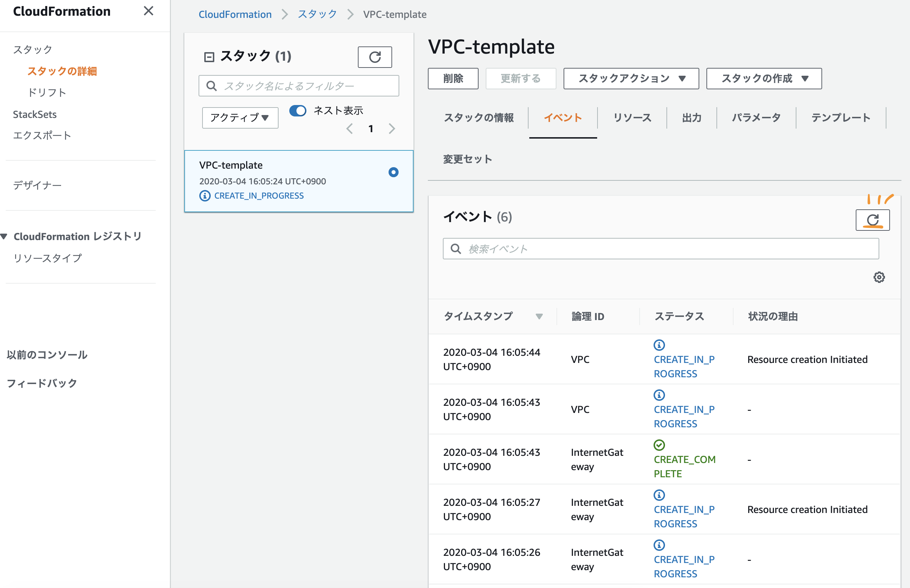
Task: Open the create stack dropdown
Action: coord(764,79)
